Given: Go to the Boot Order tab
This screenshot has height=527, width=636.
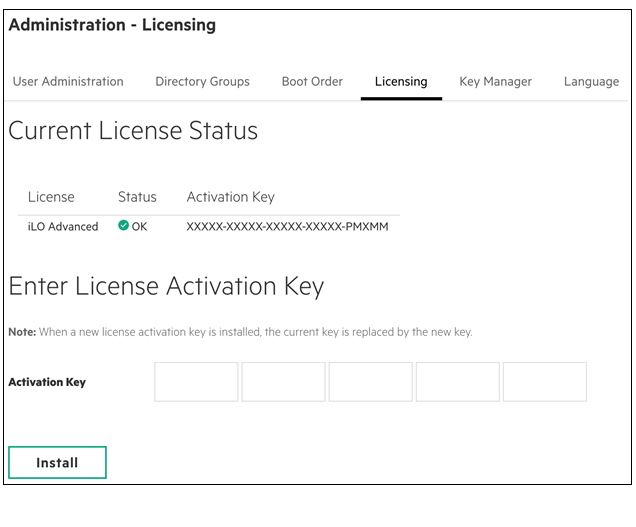Looking at the screenshot, I should tap(312, 82).
